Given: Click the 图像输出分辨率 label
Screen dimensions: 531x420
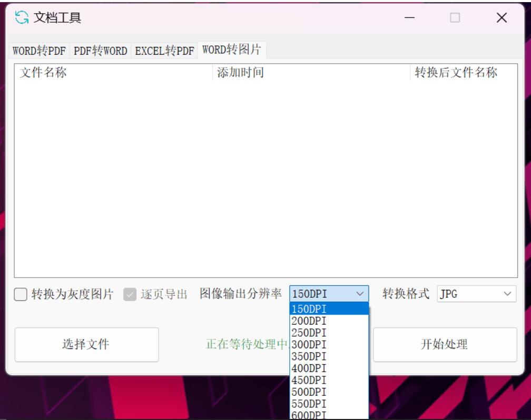Looking at the screenshot, I should click(x=240, y=294).
